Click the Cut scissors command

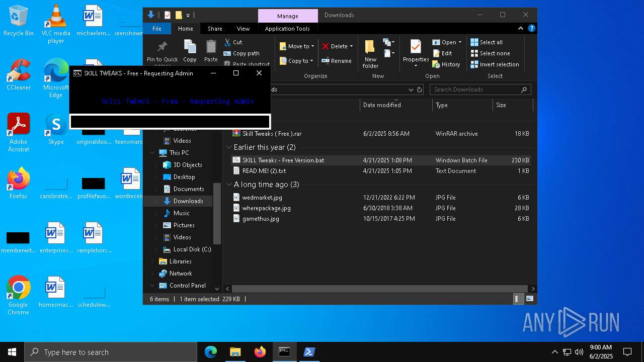click(x=233, y=42)
